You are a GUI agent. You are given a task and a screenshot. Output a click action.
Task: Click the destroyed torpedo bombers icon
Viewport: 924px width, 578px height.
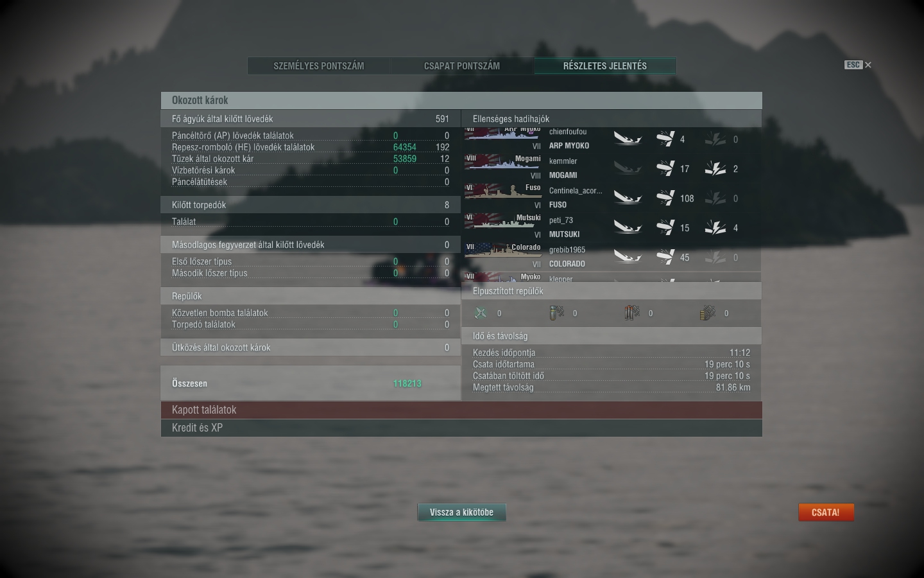(x=632, y=313)
